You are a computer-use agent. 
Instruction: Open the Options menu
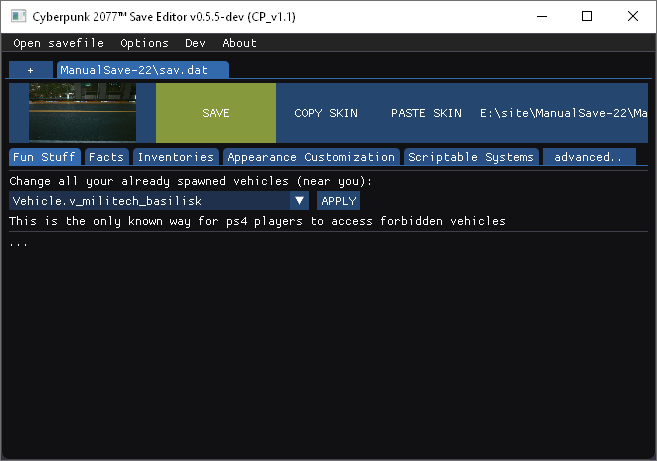(144, 43)
